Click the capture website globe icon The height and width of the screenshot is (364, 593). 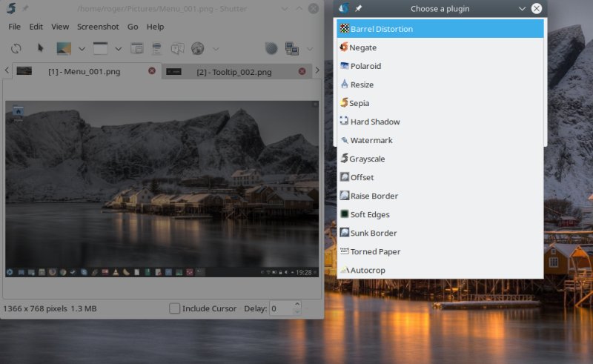[x=198, y=48]
